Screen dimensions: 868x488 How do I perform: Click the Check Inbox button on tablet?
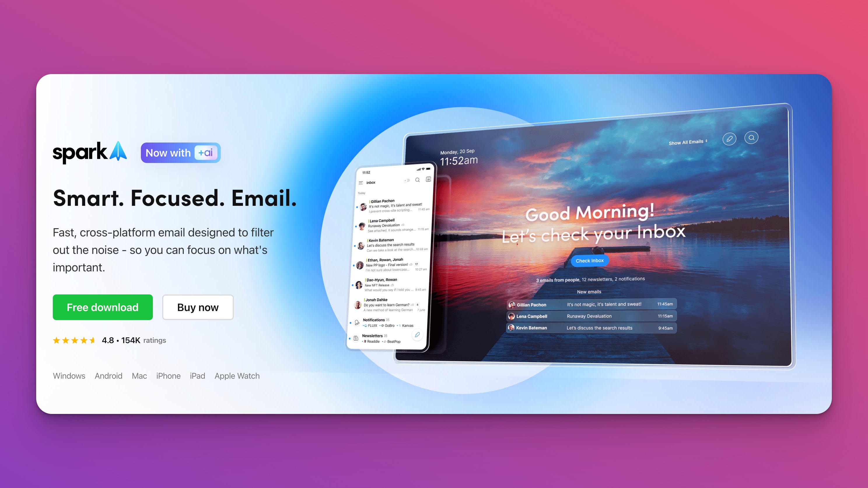(589, 260)
